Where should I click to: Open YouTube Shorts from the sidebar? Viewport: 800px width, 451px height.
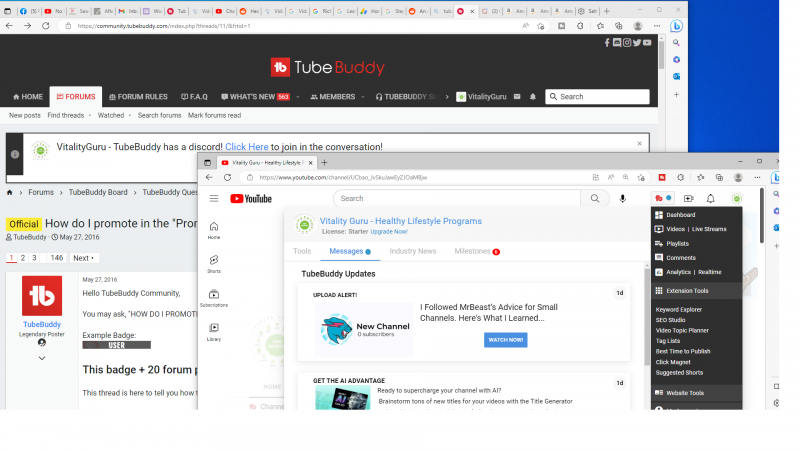214,262
